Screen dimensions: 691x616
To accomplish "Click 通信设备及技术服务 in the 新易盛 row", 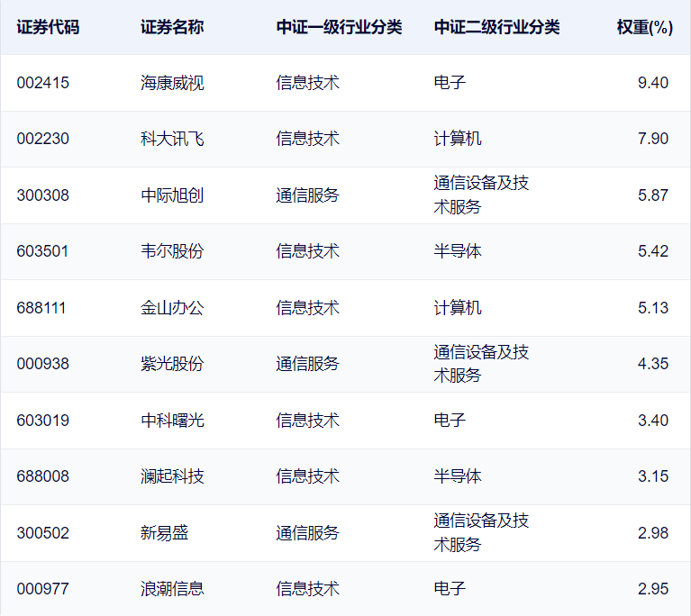I will [x=481, y=533].
